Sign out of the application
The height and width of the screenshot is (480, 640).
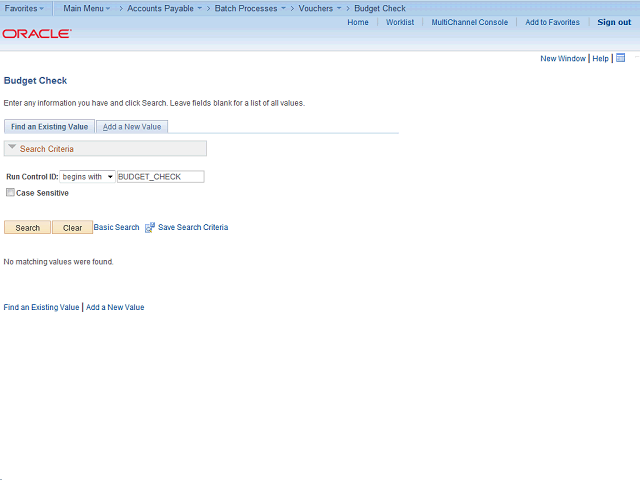[x=614, y=22]
